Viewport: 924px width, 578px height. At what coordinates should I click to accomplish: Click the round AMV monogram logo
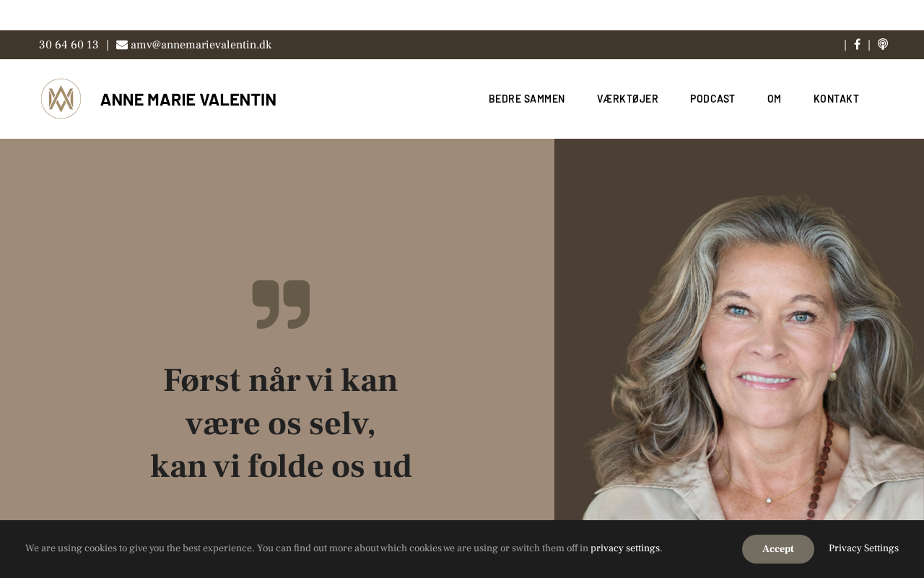pyautogui.click(x=61, y=99)
